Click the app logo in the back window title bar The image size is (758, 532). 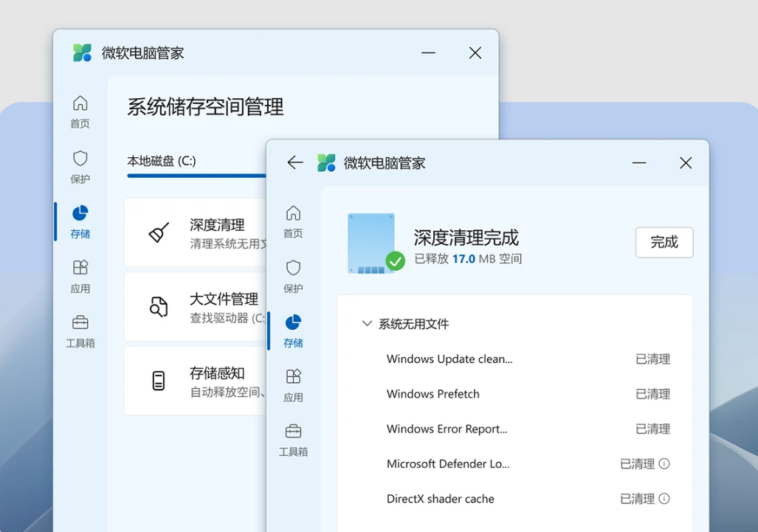(x=82, y=52)
